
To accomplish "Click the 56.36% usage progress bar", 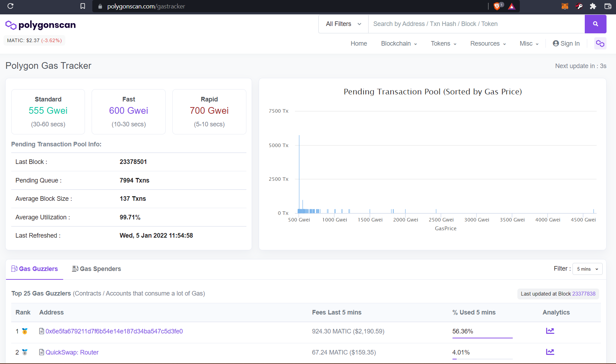I will pos(482,338).
